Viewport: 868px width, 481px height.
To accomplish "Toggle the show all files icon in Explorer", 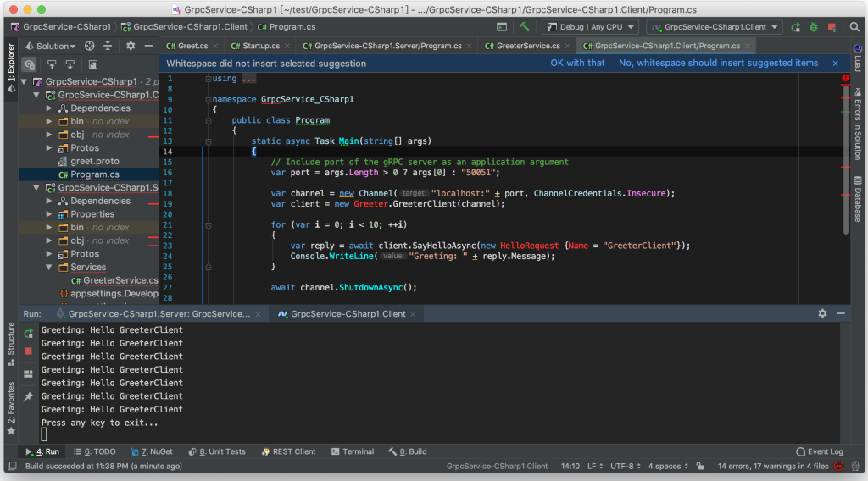I will coord(29,64).
